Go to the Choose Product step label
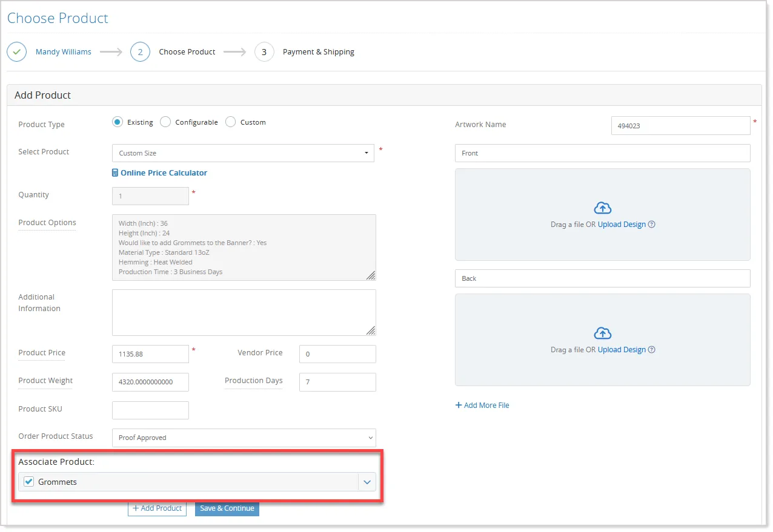Viewport: 773px width, 532px height. [x=187, y=52]
